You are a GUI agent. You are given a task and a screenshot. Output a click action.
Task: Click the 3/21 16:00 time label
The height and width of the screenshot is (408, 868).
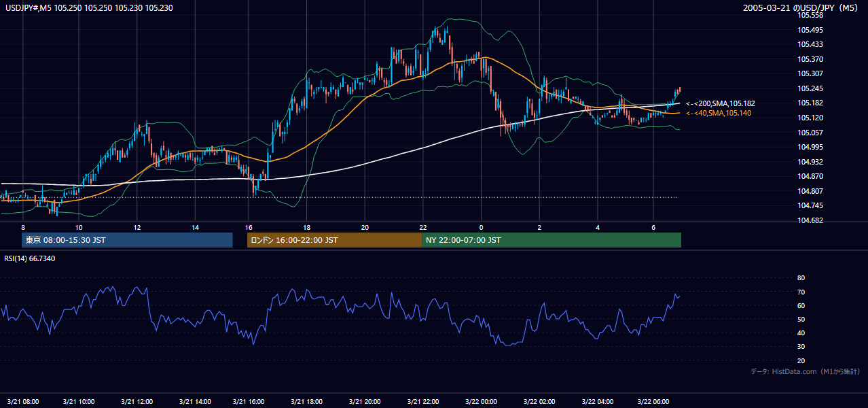[248, 401]
